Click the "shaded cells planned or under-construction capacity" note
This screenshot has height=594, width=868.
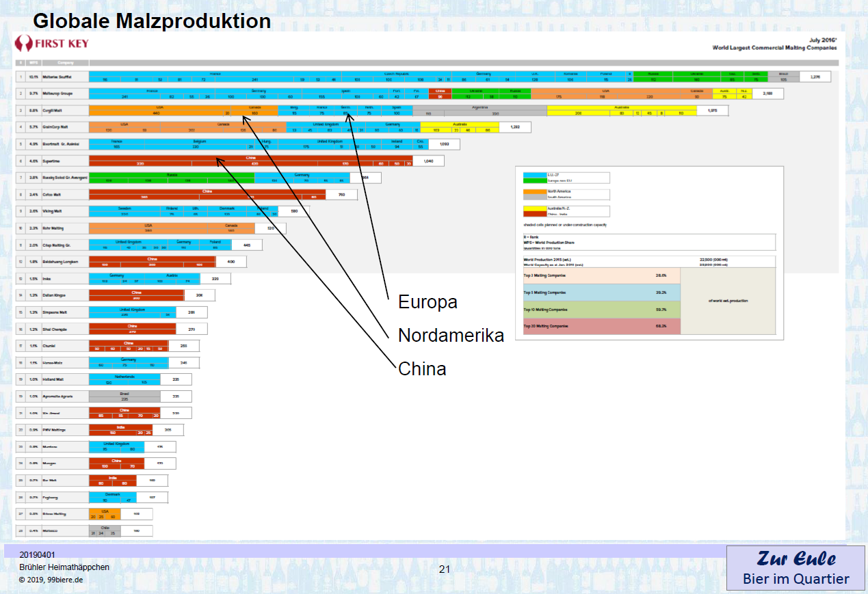coord(564,225)
